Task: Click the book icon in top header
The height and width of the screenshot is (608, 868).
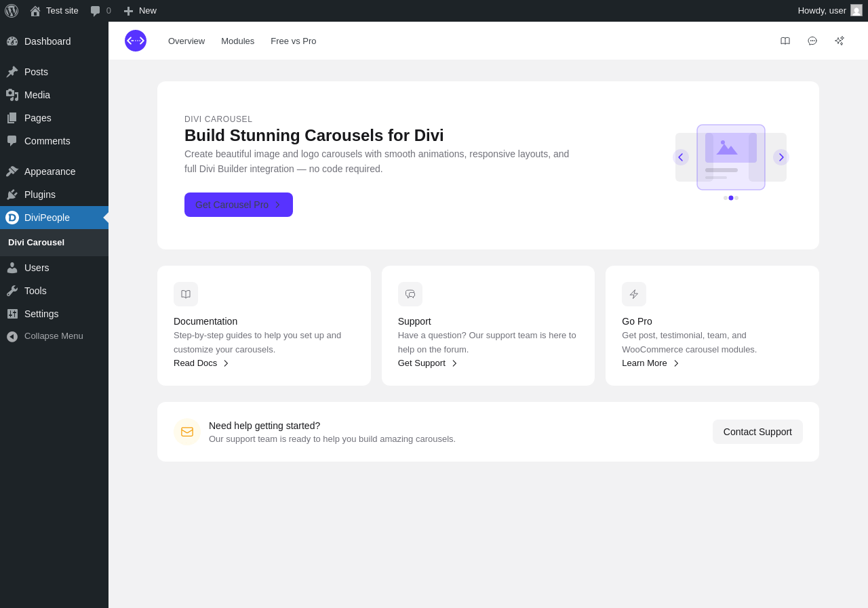Action: tap(785, 41)
